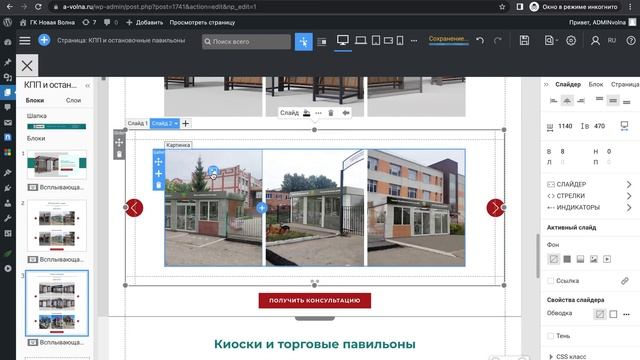Screen dimensions: 640x360
Task: Collapse the right properties panel
Action: pyautogui.click(x=546, y=84)
